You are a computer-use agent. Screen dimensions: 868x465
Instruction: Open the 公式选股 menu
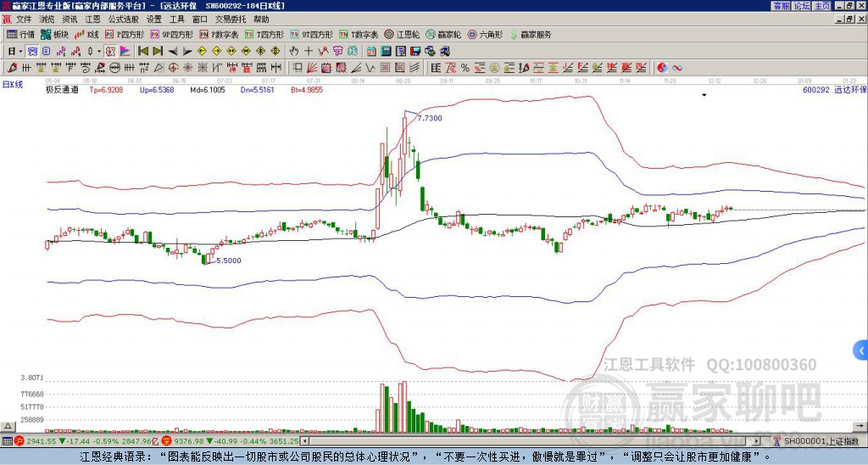[x=124, y=20]
